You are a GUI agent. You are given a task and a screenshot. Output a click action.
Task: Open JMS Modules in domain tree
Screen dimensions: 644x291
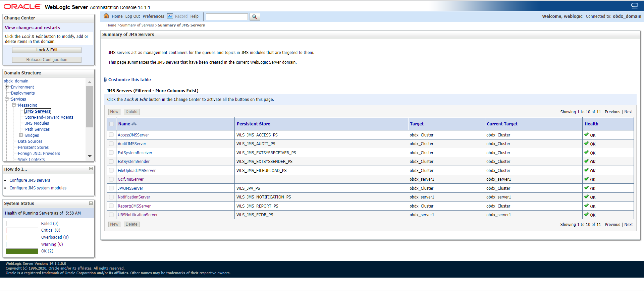(37, 123)
